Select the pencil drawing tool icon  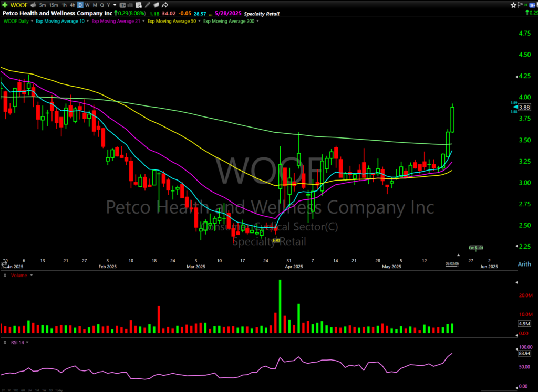(147, 5)
